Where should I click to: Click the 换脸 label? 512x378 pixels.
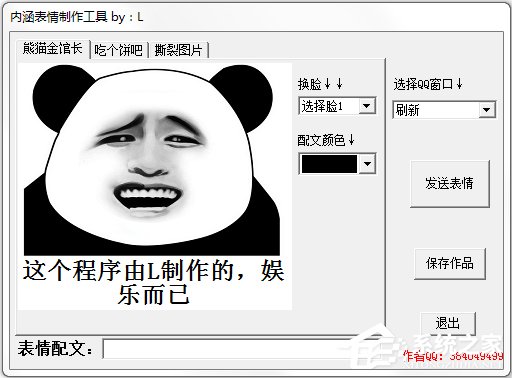click(x=320, y=84)
